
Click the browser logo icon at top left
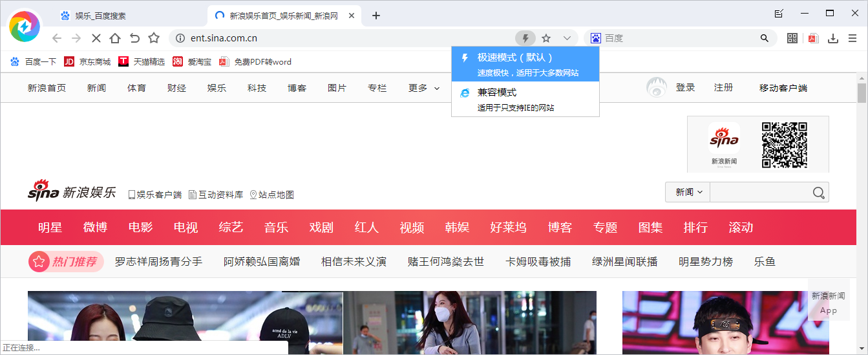[25, 27]
